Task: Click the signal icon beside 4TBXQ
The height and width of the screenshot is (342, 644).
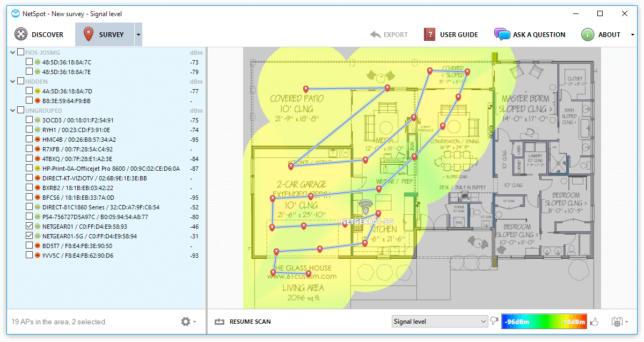Action: (38, 159)
